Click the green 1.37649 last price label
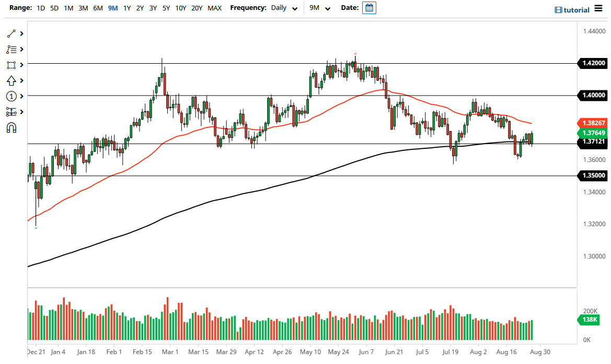 click(593, 133)
